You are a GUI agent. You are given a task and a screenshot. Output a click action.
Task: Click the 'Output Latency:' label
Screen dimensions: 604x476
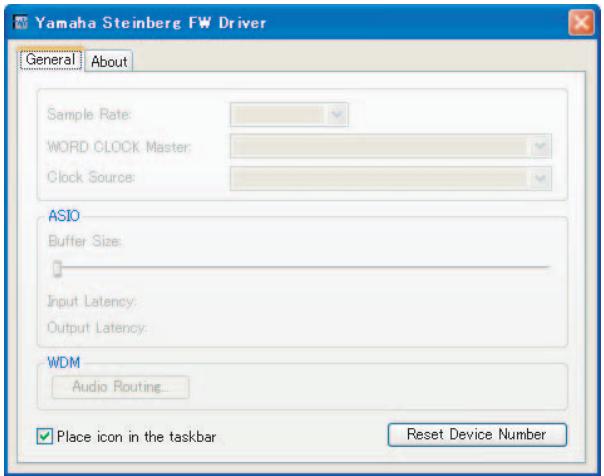97,328
